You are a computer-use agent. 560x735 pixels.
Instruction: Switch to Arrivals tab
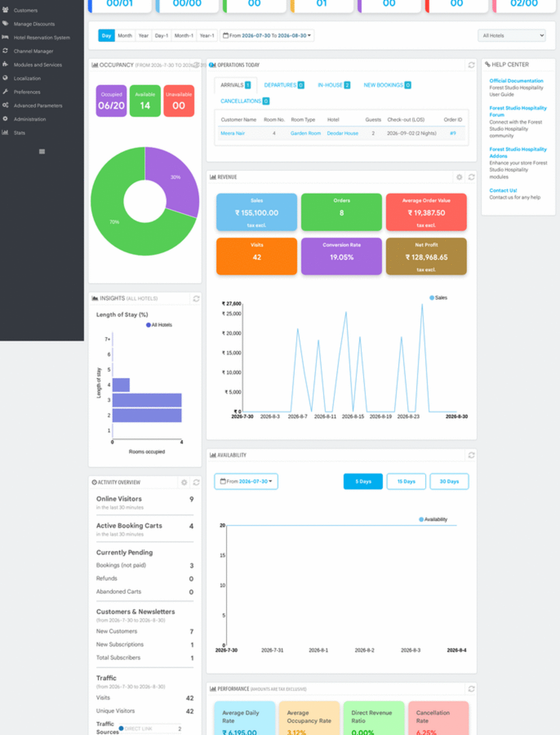(235, 85)
